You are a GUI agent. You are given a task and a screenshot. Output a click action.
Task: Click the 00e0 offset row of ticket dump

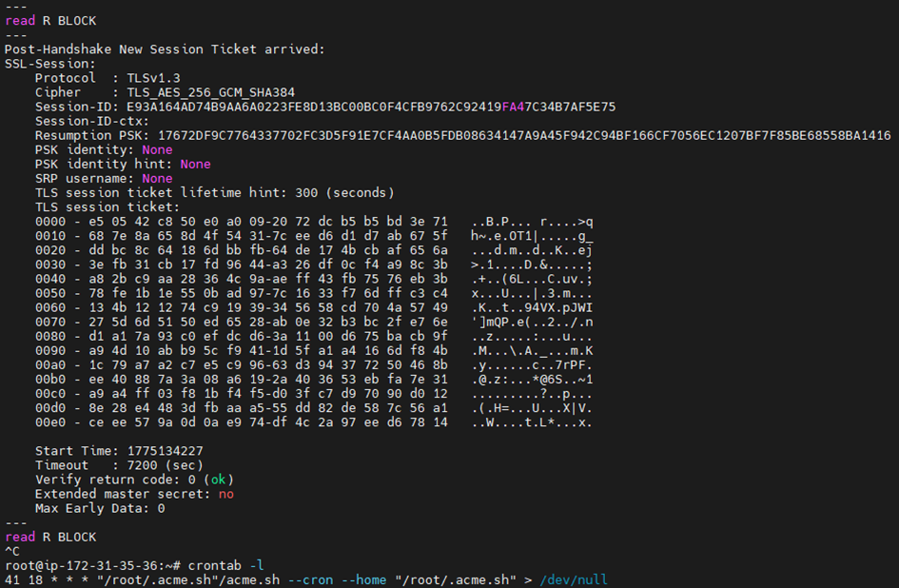click(x=241, y=421)
